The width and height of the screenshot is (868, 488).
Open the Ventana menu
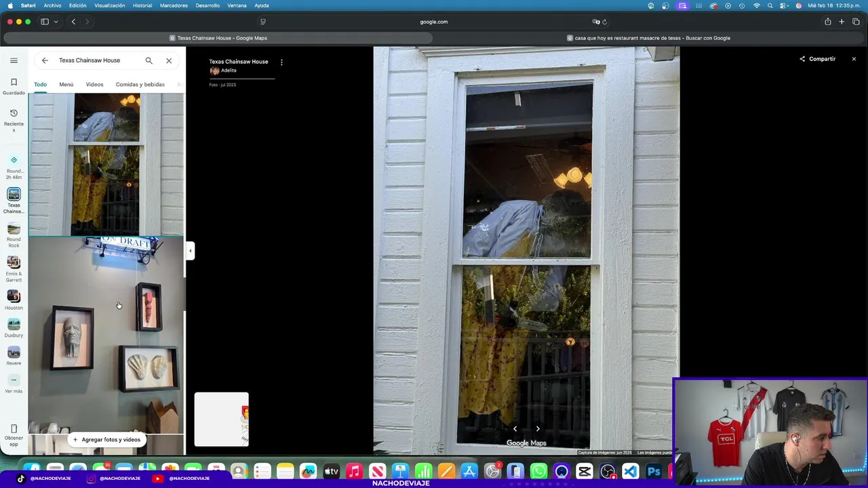[x=237, y=5]
